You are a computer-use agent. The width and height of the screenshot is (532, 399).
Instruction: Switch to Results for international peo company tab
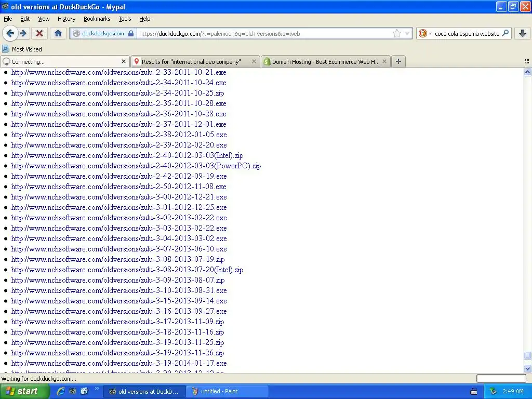[195, 61]
